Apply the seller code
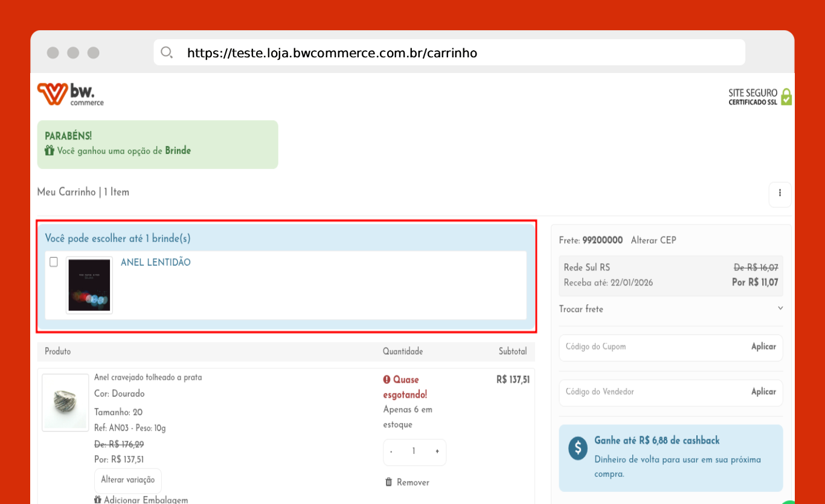825x504 pixels. 763,392
